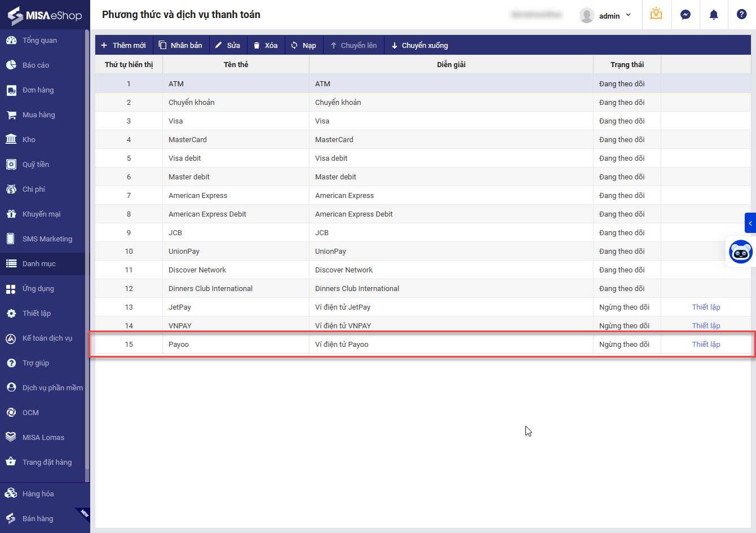Click the Ví điện tử JetPay description

pyautogui.click(x=343, y=307)
